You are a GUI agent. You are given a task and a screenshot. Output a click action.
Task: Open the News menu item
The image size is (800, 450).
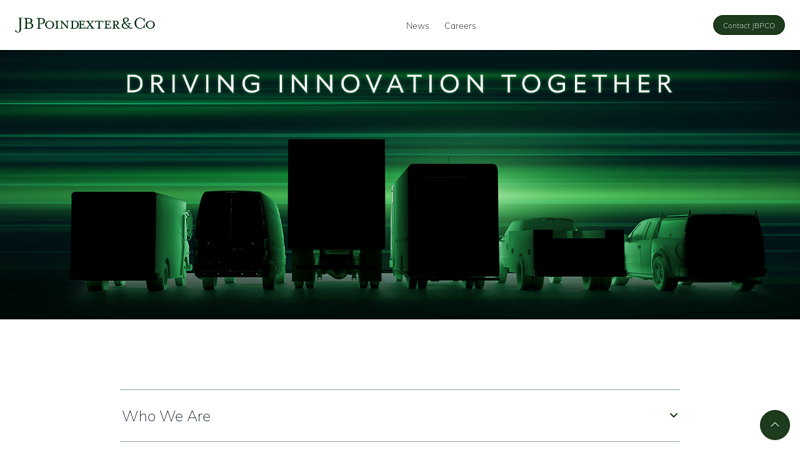coord(417,26)
